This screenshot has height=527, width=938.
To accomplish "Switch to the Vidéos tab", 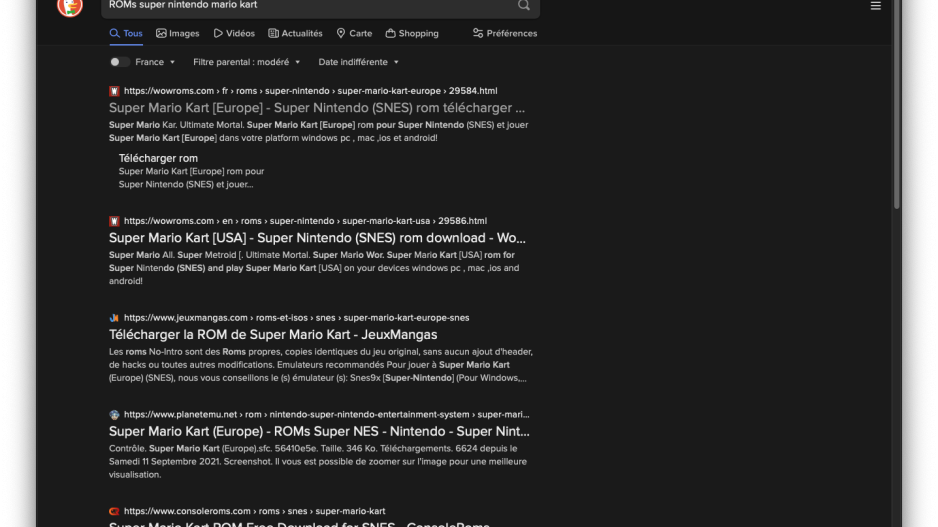I will [x=234, y=33].
